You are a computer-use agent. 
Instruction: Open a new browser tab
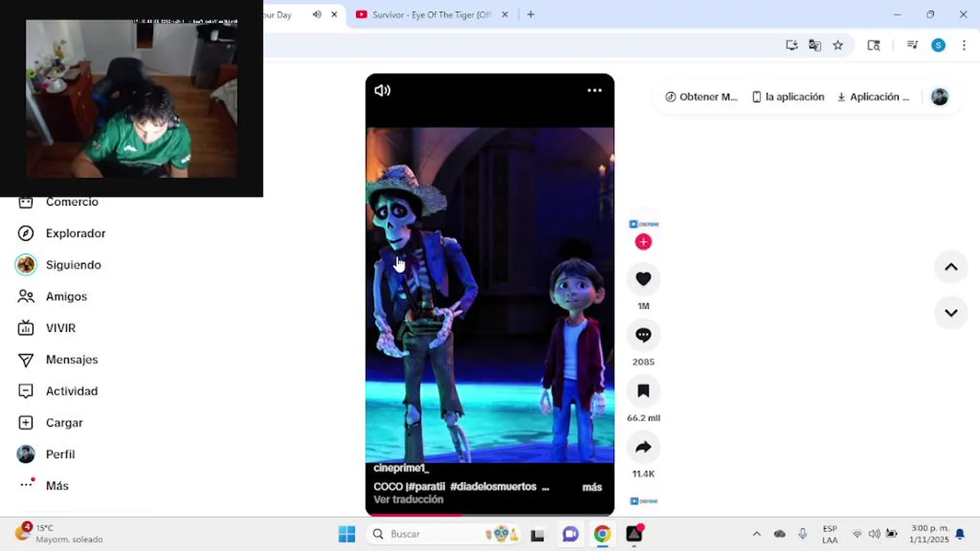pyautogui.click(x=531, y=15)
